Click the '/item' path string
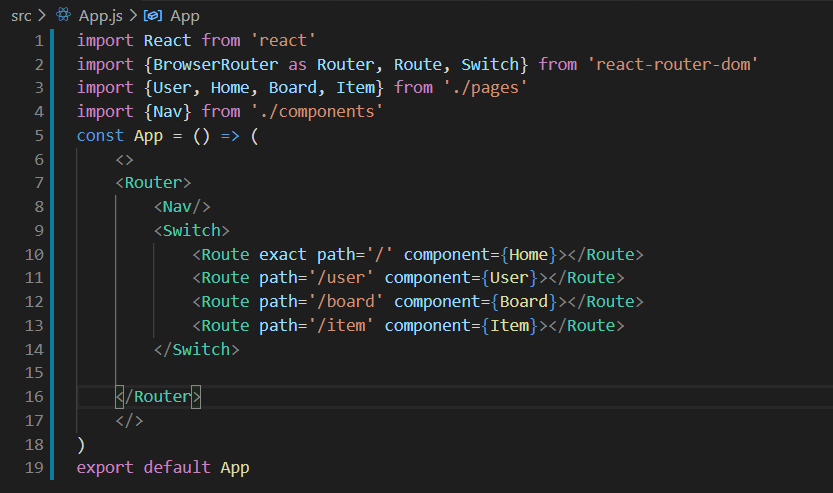 [x=341, y=325]
